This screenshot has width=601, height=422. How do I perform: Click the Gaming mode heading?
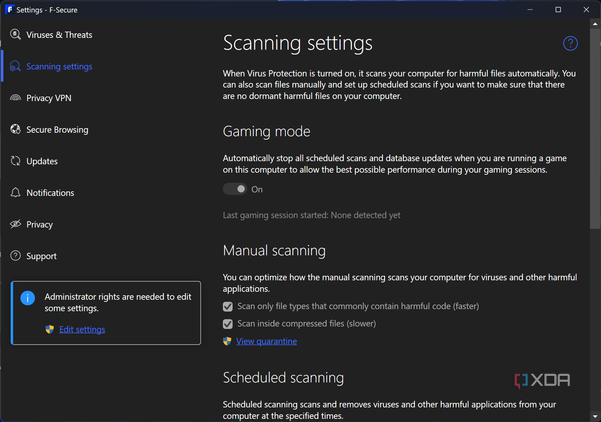pyautogui.click(x=266, y=131)
